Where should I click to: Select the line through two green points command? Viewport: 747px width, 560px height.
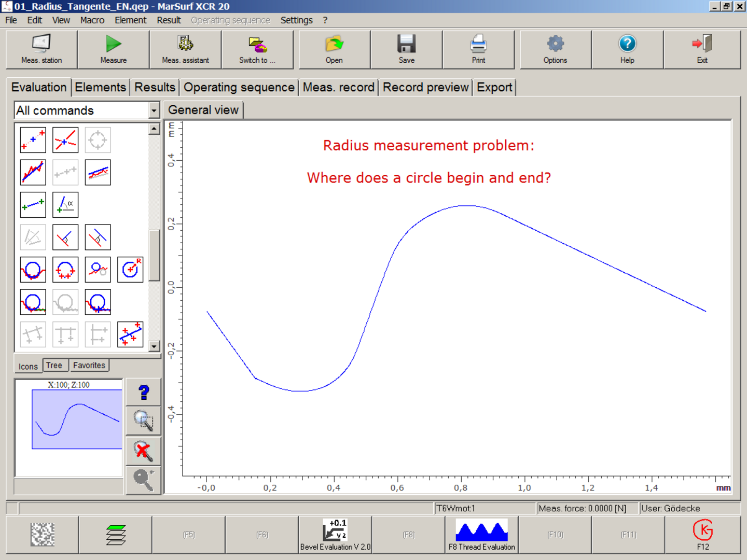click(33, 204)
